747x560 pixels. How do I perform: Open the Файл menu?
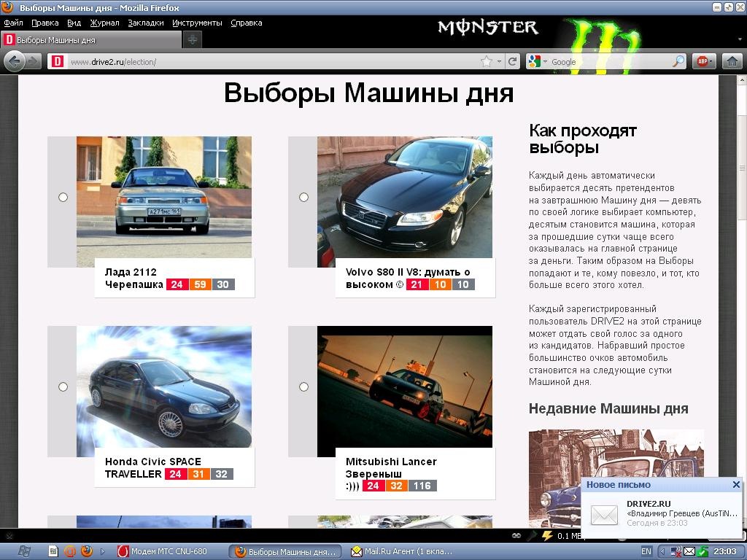click(x=13, y=23)
